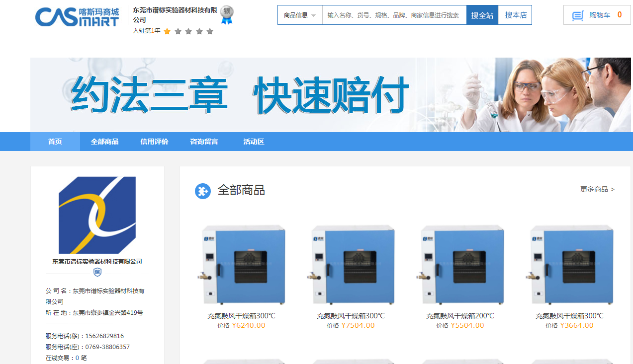
Task: Click the gold star rating icon
Action: [x=167, y=31]
